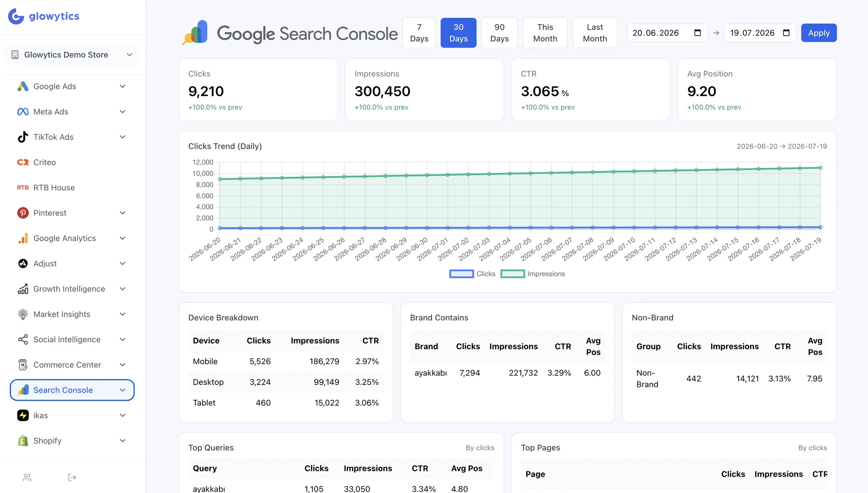Viewport: 868px width, 493px height.
Task: Open calendar picker for start date
Action: click(698, 33)
